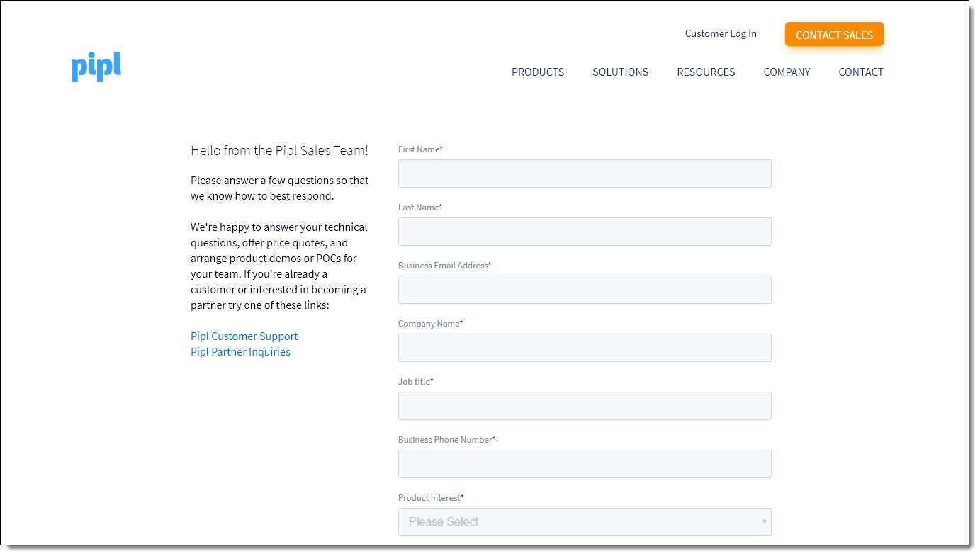Viewport: 980px width, 556px height.
Task: Click the Business Phone Number field
Action: (x=584, y=464)
